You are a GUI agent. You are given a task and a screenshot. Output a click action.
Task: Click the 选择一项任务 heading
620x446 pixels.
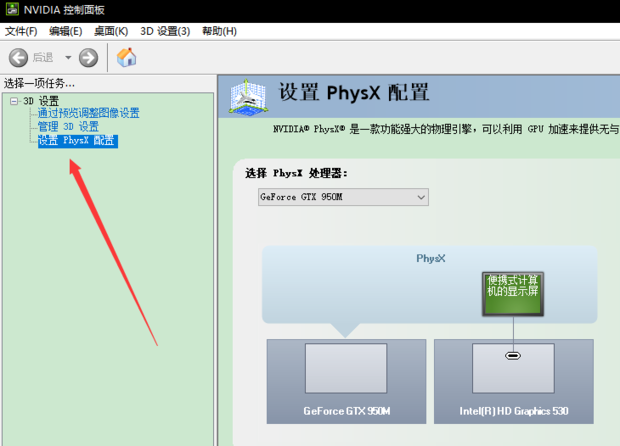pyautogui.click(x=39, y=83)
